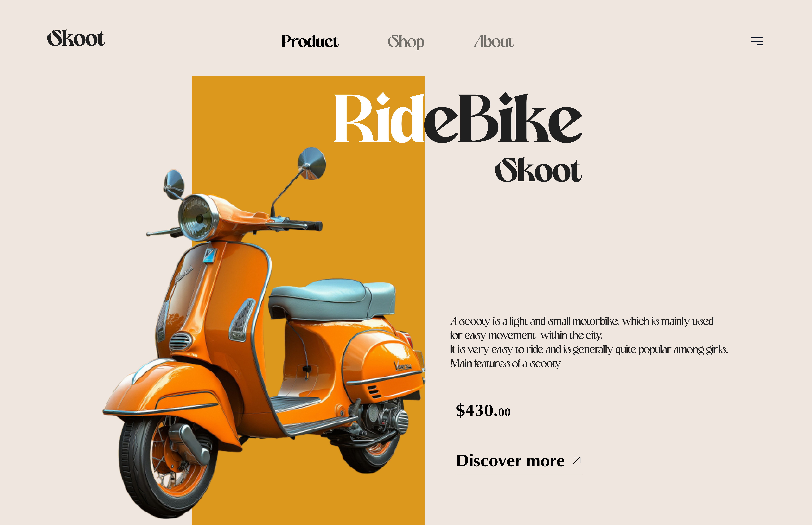Image resolution: width=812 pixels, height=525 pixels.
Task: Click the orange scooter body image
Action: click(264, 332)
